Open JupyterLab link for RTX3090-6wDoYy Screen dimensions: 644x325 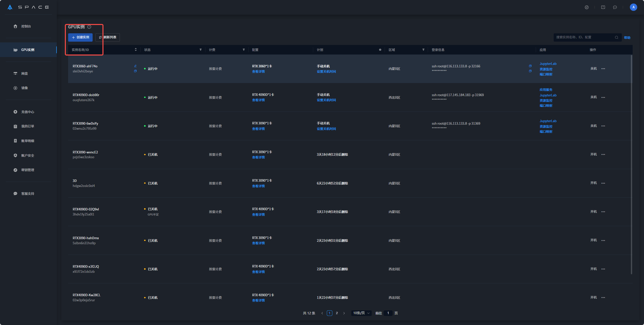click(x=548, y=121)
